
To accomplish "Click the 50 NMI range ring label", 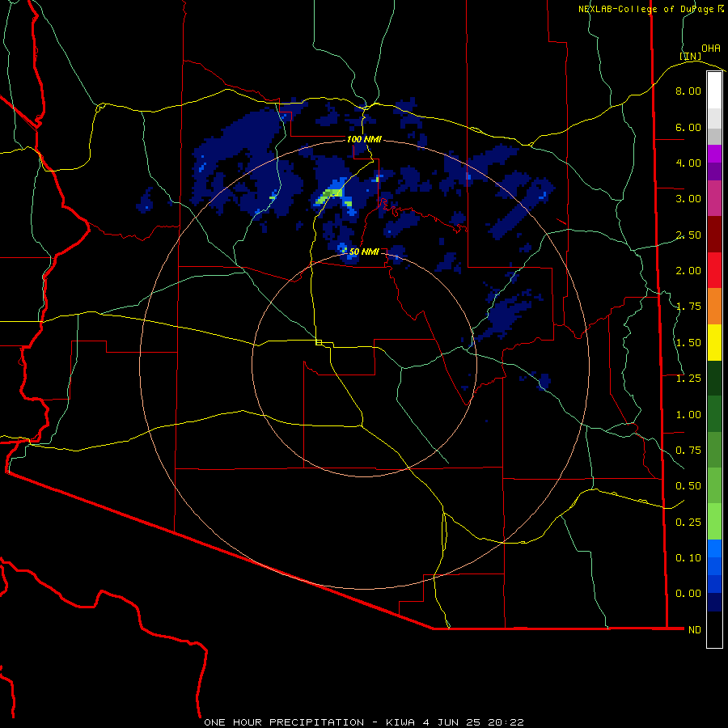I will pos(364,252).
